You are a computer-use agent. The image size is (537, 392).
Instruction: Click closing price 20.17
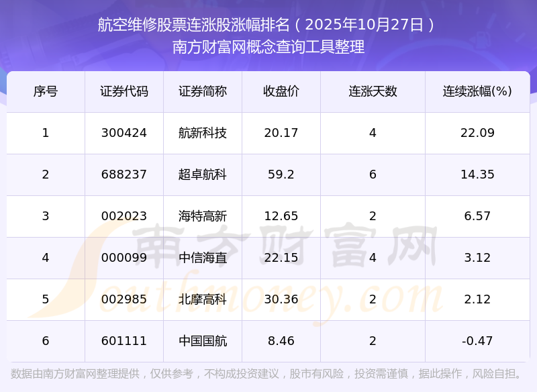[x=281, y=133]
